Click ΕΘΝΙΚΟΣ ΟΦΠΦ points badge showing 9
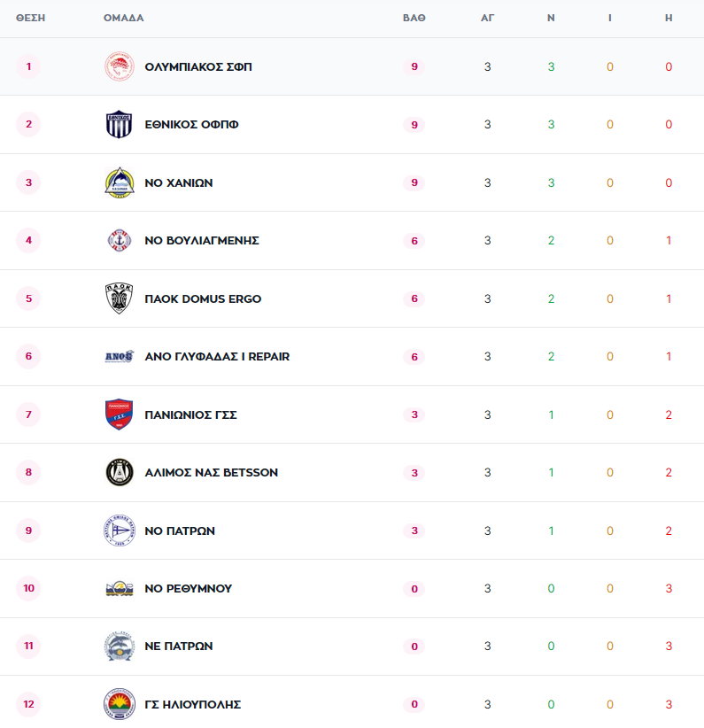This screenshot has height=728, width=704. click(x=414, y=125)
